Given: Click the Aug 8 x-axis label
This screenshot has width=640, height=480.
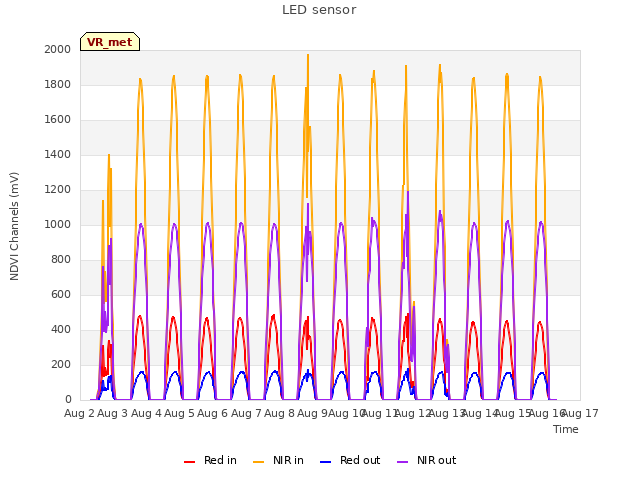Looking at the screenshot, I should (x=279, y=413).
